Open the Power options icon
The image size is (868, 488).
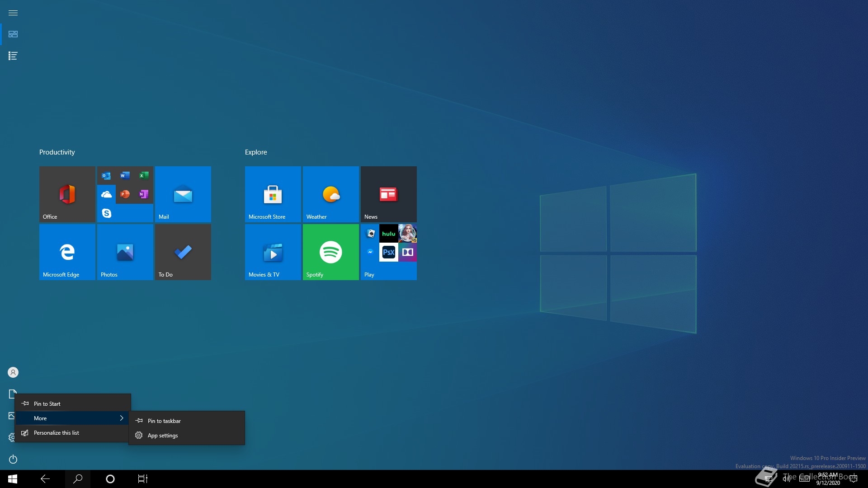[13, 459]
